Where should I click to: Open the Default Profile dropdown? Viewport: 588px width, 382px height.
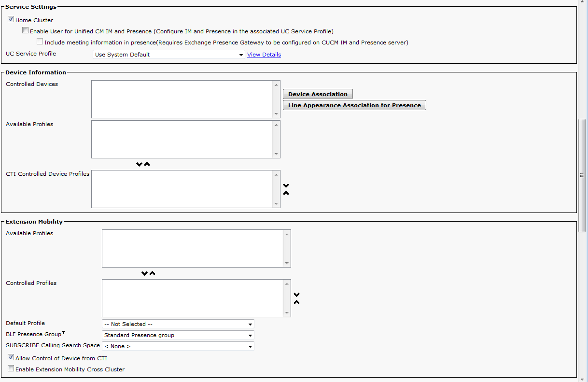coord(178,324)
